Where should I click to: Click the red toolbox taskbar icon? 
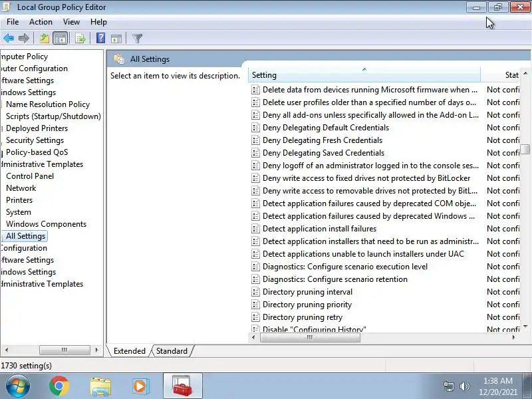tap(182, 386)
